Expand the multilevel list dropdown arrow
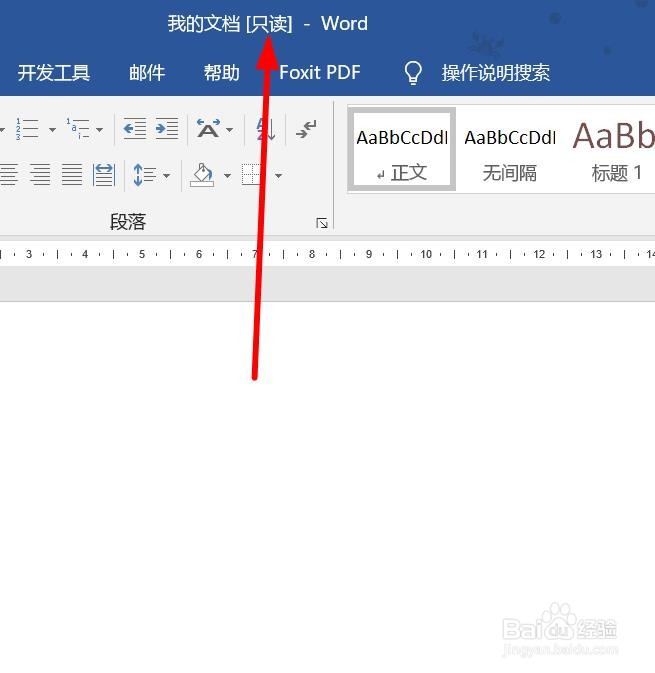Viewport: 655px width, 673px height. (100, 130)
